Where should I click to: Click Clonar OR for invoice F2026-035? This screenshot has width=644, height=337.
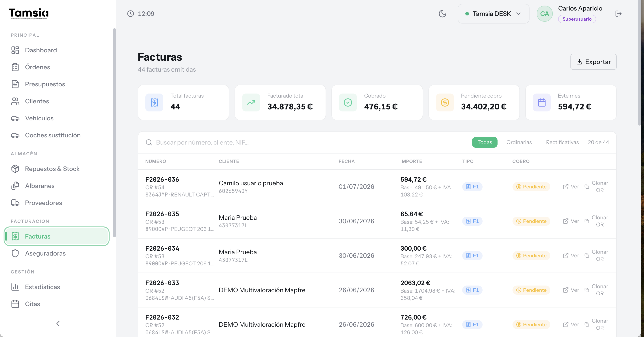(x=596, y=221)
